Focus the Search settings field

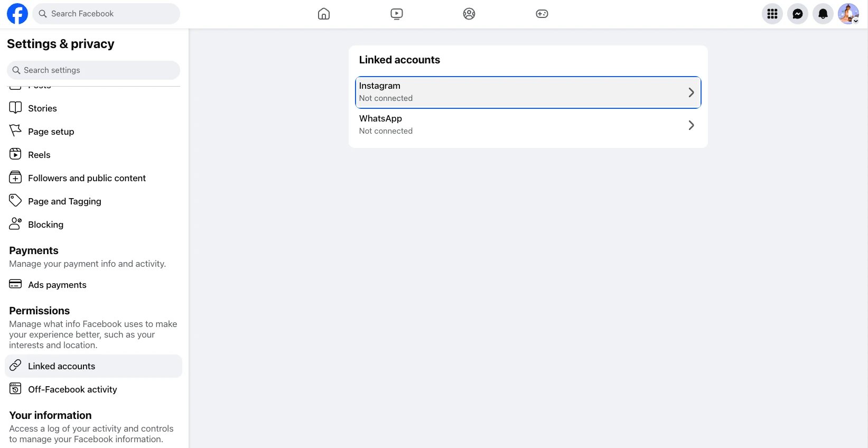[94, 70]
